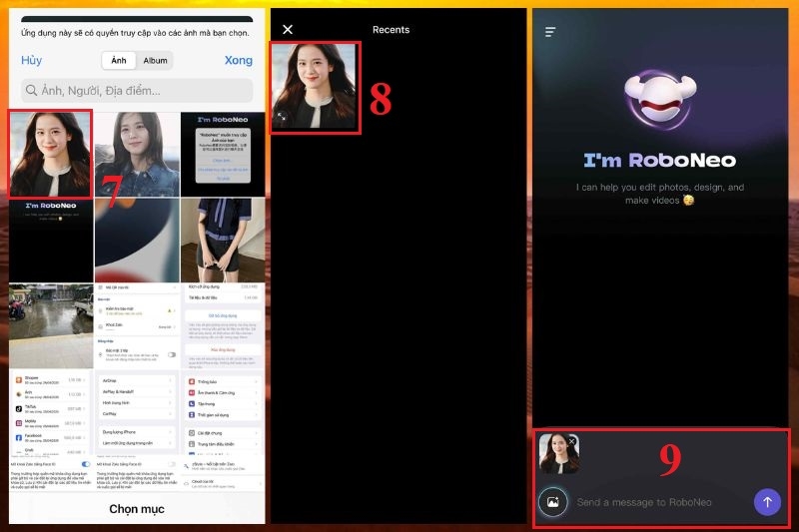Tap Hủy to cancel photo selection

[x=31, y=60]
